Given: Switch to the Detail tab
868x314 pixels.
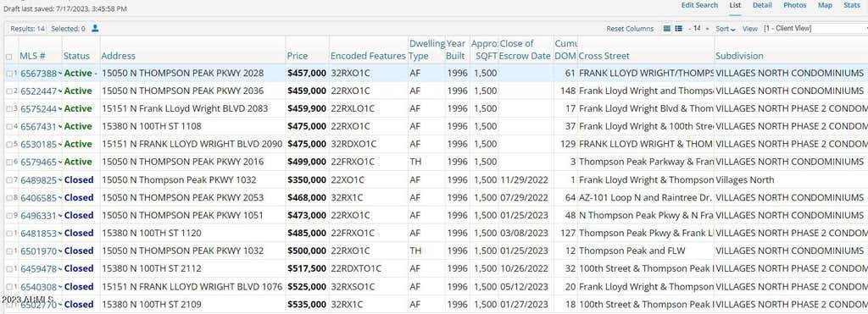Looking at the screenshot, I should tap(762, 5).
